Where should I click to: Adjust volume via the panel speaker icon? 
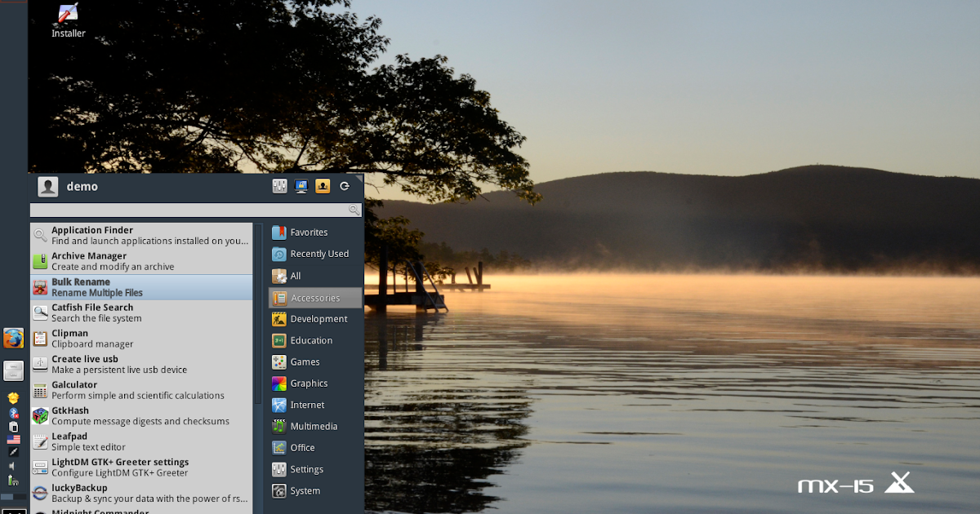click(x=11, y=465)
